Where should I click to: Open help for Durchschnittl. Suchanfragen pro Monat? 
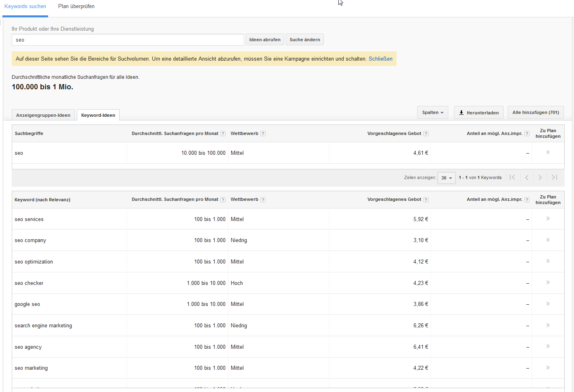point(223,133)
